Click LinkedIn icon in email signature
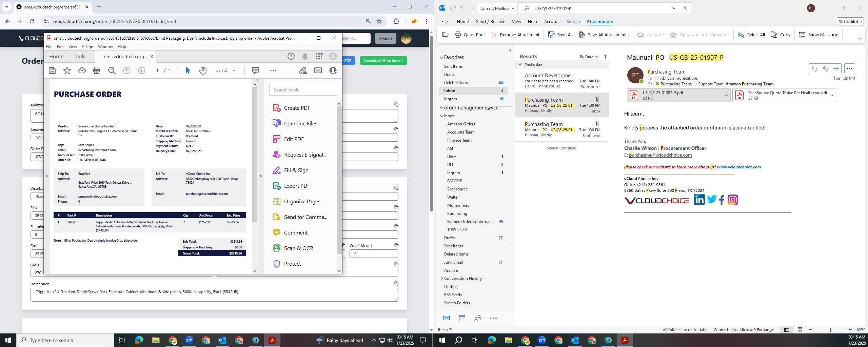The height and width of the screenshot is (347, 868). pos(699,200)
